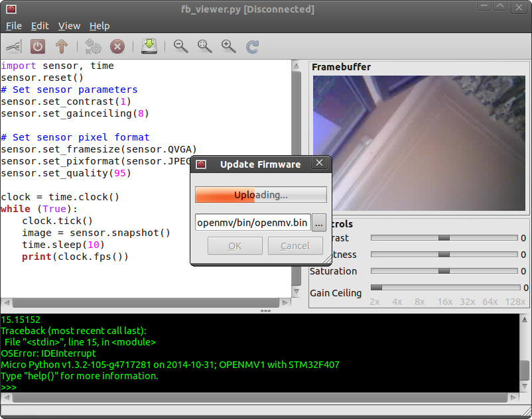The height and width of the screenshot is (419, 532).
Task: Click the red reset power icon
Action: pos(38,46)
